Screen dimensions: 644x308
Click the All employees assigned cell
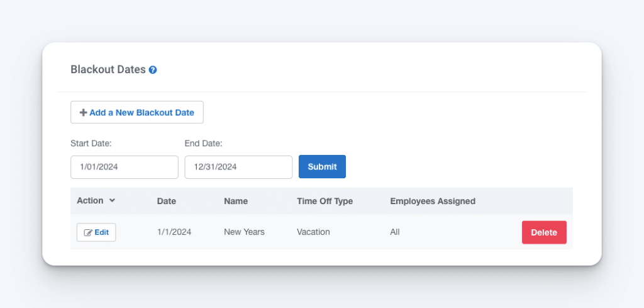point(395,232)
